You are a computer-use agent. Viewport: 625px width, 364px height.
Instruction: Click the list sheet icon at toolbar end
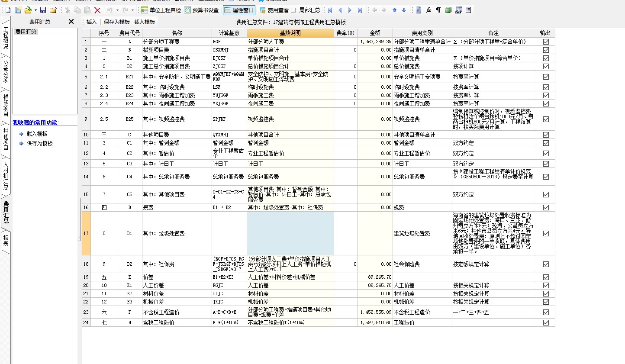(468, 10)
